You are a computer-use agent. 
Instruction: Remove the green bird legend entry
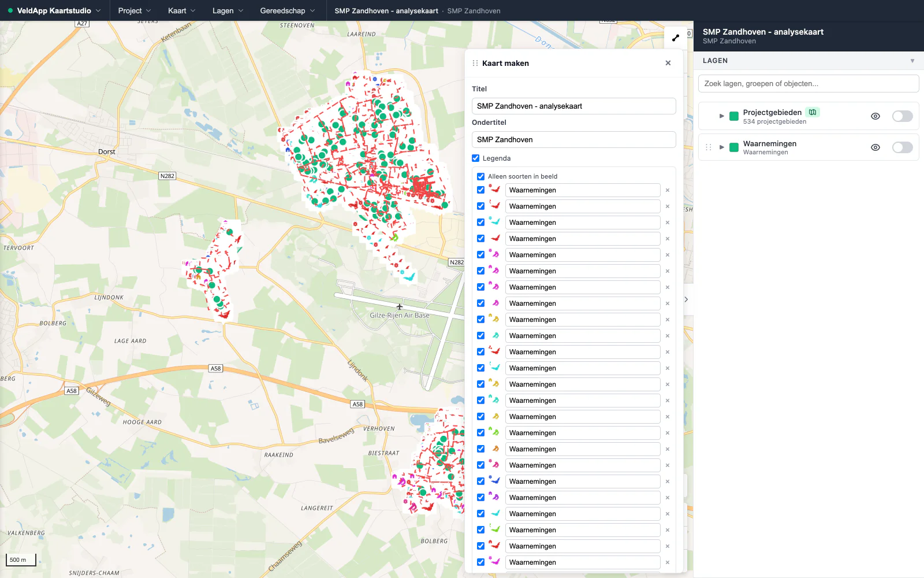[668, 433]
